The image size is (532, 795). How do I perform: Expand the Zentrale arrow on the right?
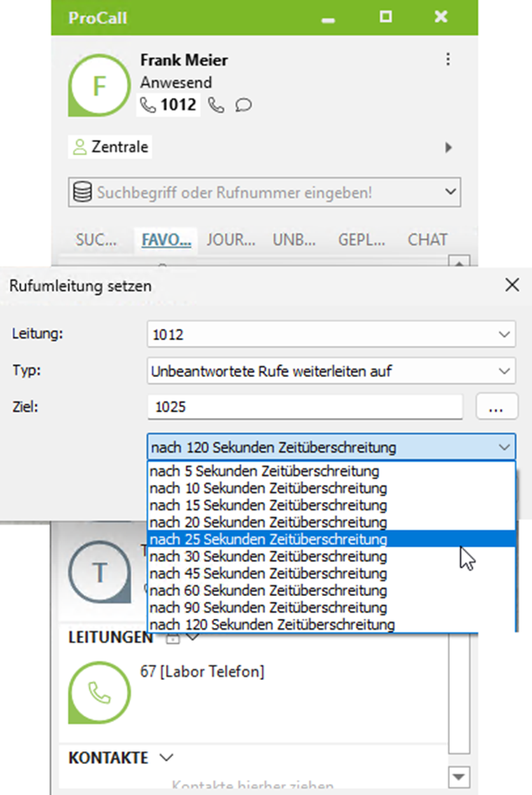pyautogui.click(x=449, y=148)
